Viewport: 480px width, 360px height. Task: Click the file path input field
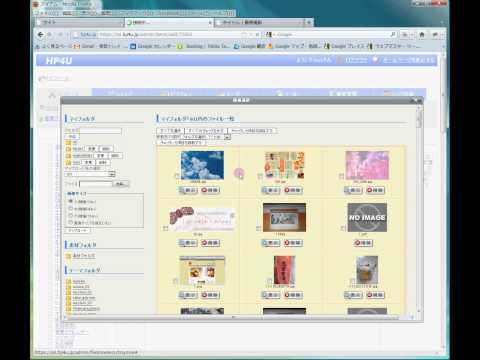96,184
